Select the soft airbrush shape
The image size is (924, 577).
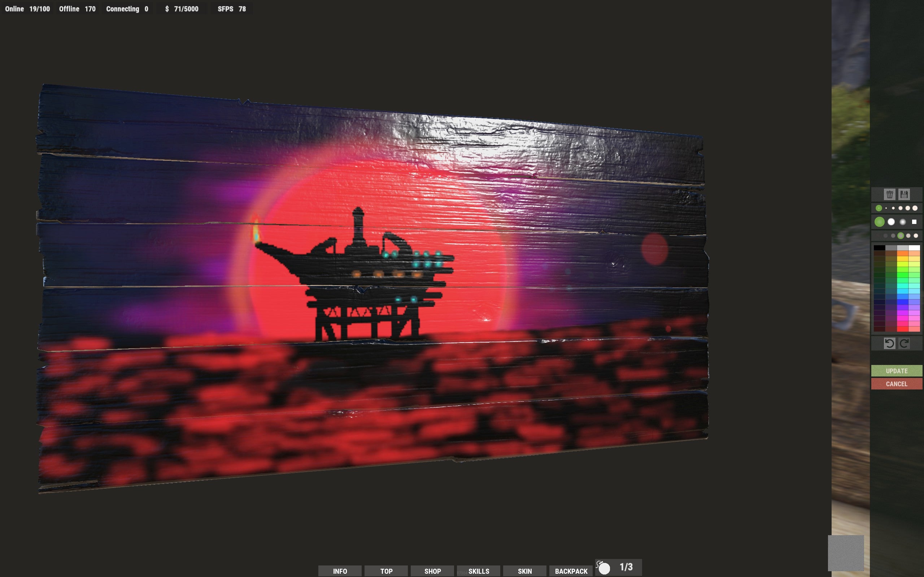tap(903, 222)
